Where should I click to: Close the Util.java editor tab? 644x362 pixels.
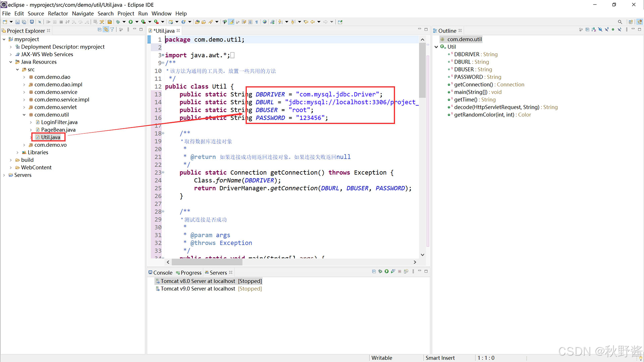pyautogui.click(x=178, y=31)
